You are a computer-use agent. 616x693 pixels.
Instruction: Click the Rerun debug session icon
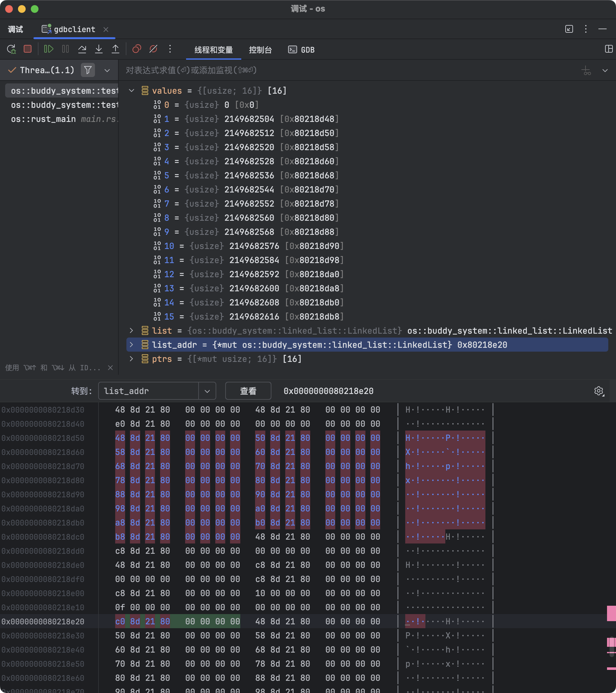pos(11,49)
